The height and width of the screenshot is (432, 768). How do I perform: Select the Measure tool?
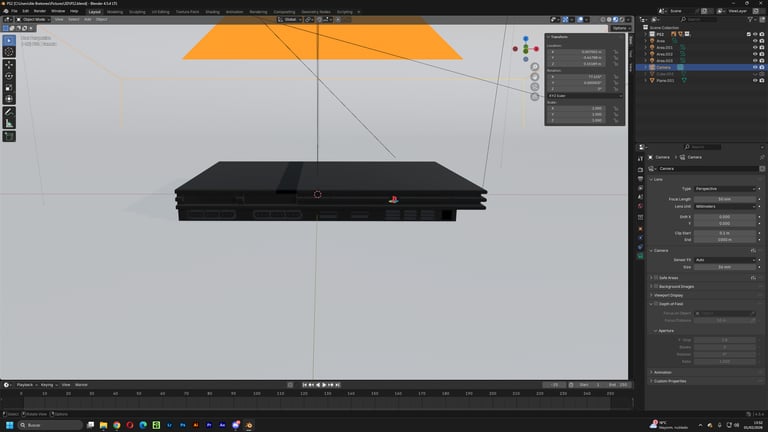[9, 123]
